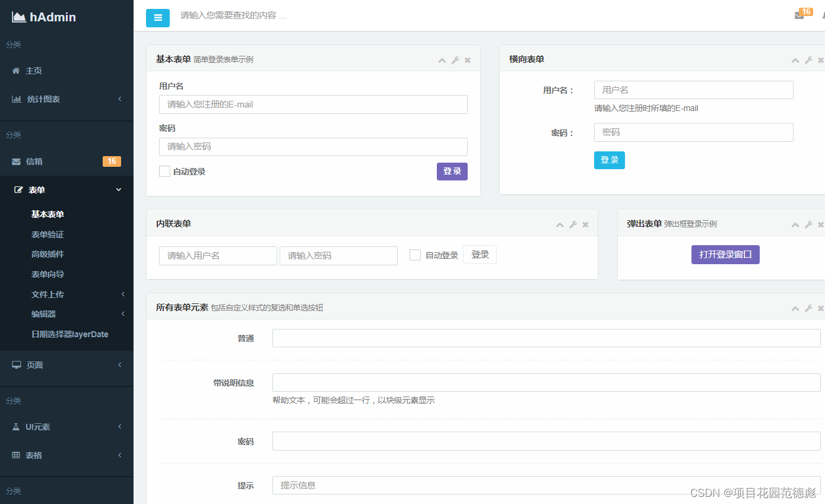Image resolution: width=825 pixels, height=504 pixels.
Task: Close the 弹出表单 panel
Action: pyautogui.click(x=821, y=224)
